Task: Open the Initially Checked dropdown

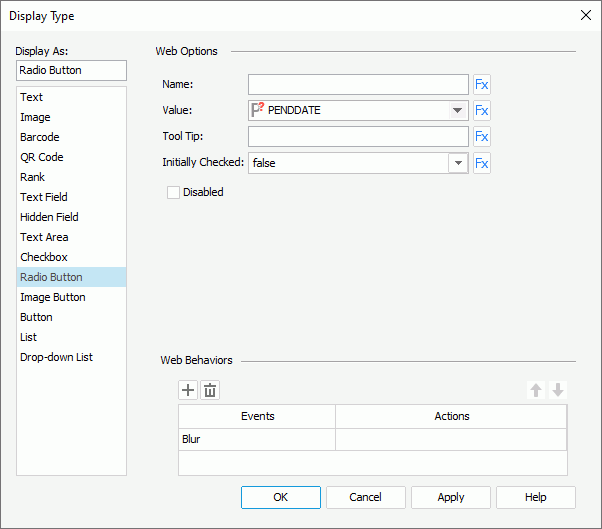Action: [458, 163]
